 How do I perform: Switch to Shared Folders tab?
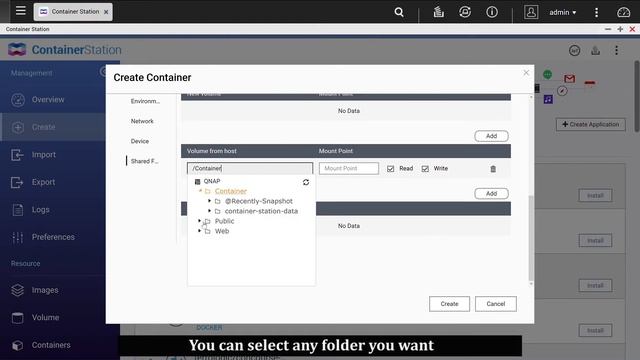tap(144, 161)
